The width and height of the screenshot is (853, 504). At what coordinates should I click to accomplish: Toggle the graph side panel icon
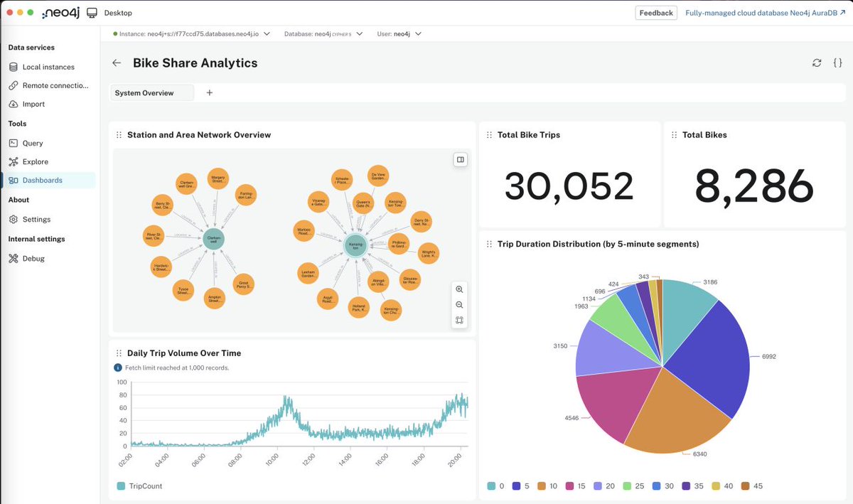[x=461, y=159]
